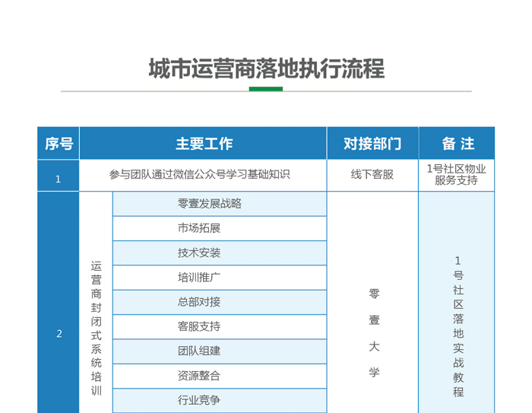Click 参与团队通过微信公众号学习基础知识 cell

tap(203, 176)
